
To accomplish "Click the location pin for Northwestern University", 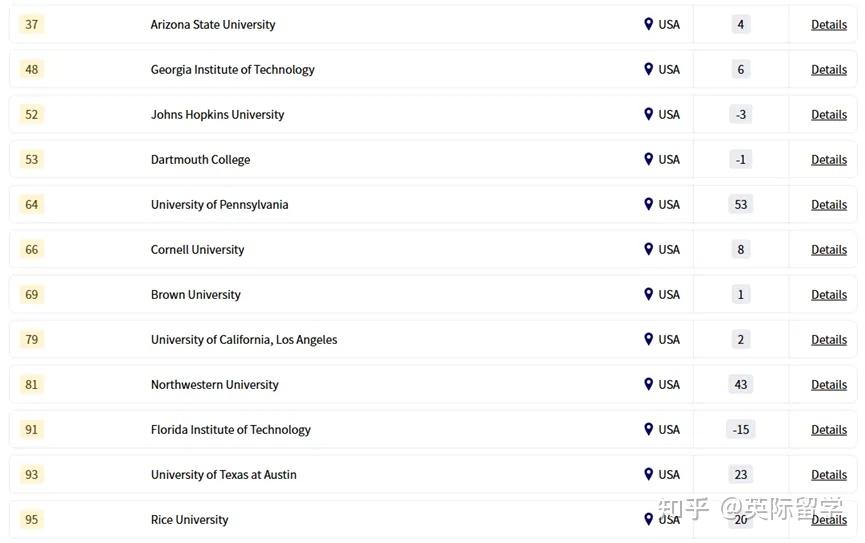I will tap(648, 384).
